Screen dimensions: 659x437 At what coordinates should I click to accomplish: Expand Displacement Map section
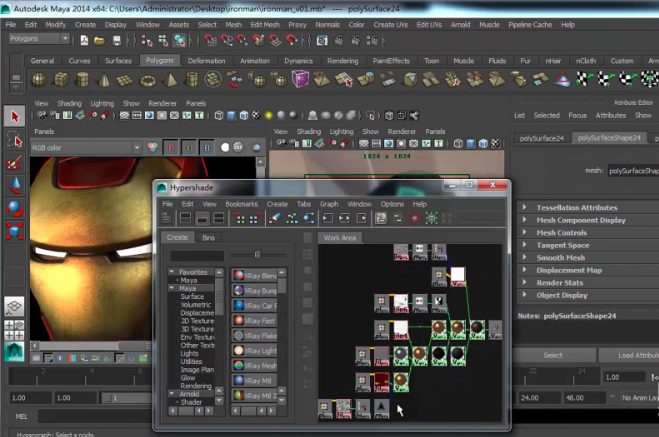tap(525, 270)
